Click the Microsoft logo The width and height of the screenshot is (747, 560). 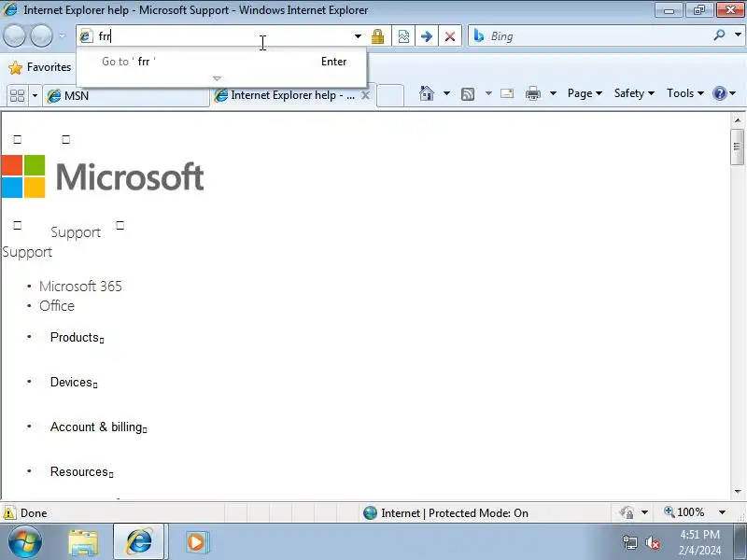103,176
